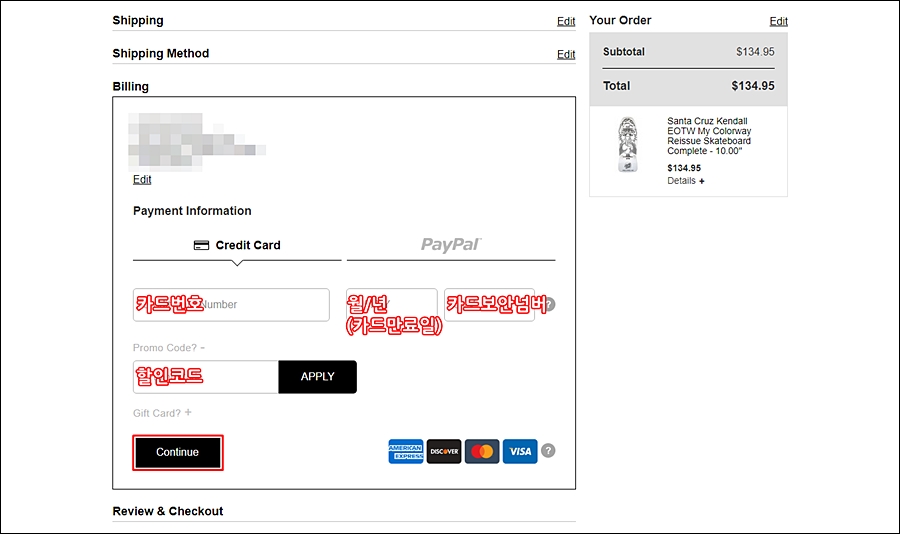Focus the promo code input field
Image resolution: width=900 pixels, height=534 pixels.
[205, 377]
